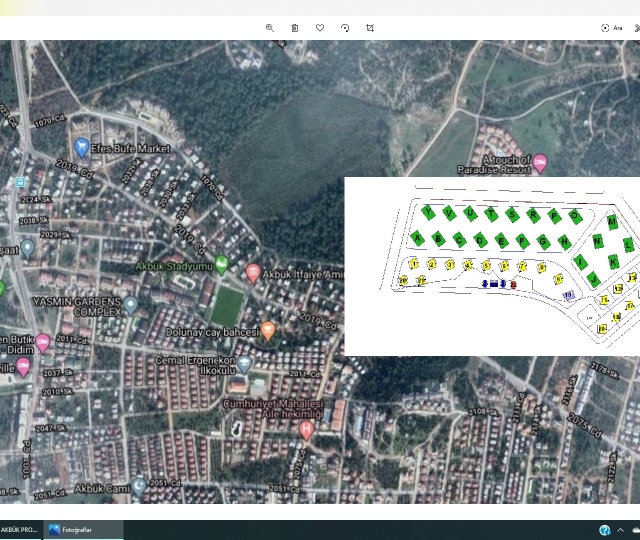Switch to AKBÜK PRO taskbar item
This screenshot has height=540, width=640.
(x=20, y=530)
